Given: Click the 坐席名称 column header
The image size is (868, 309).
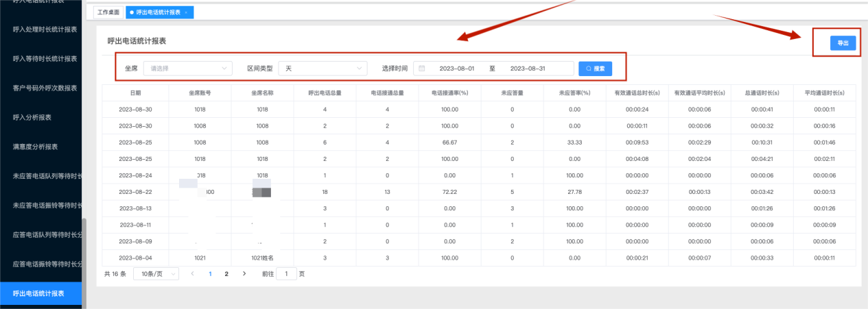Looking at the screenshot, I should (262, 92).
